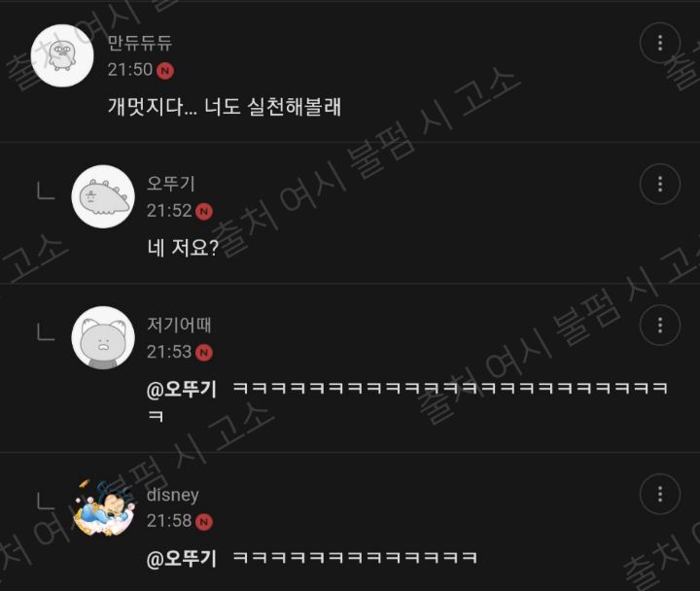Open more options for 저기어때's reply
Image resolution: width=700 pixels, height=591 pixels.
[x=660, y=325]
